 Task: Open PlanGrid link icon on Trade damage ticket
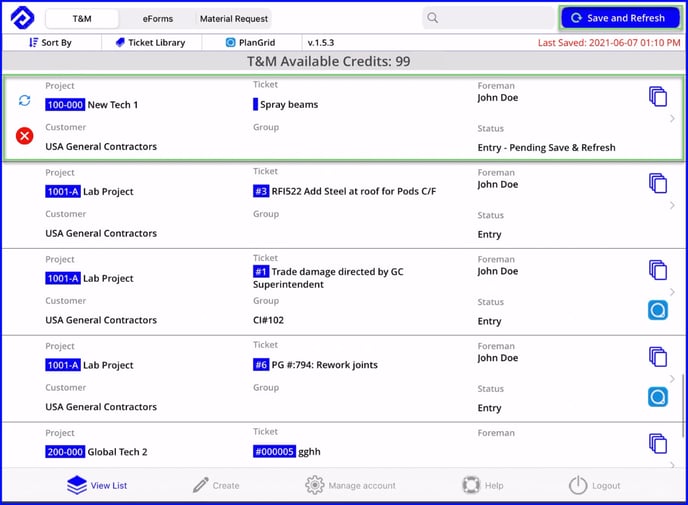tap(658, 310)
